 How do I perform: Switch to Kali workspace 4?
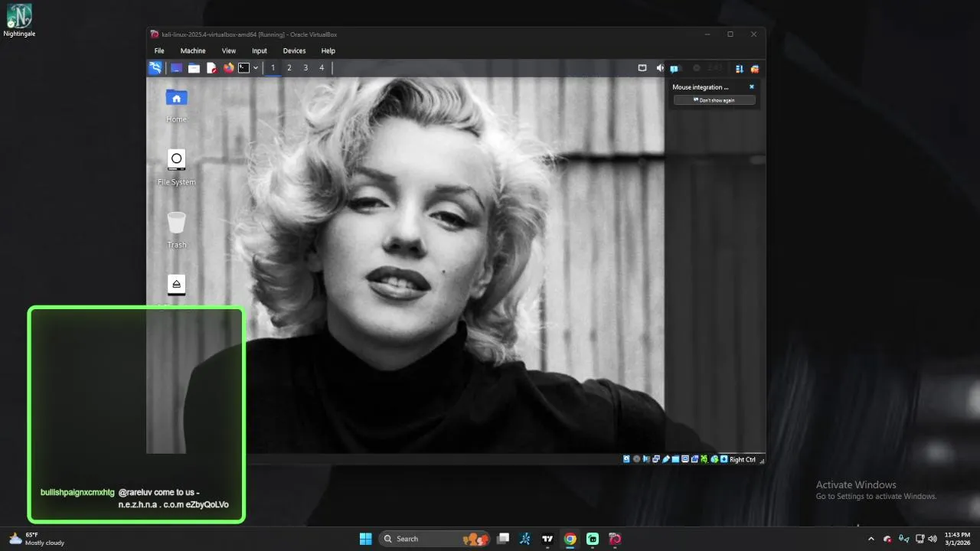pos(322,68)
